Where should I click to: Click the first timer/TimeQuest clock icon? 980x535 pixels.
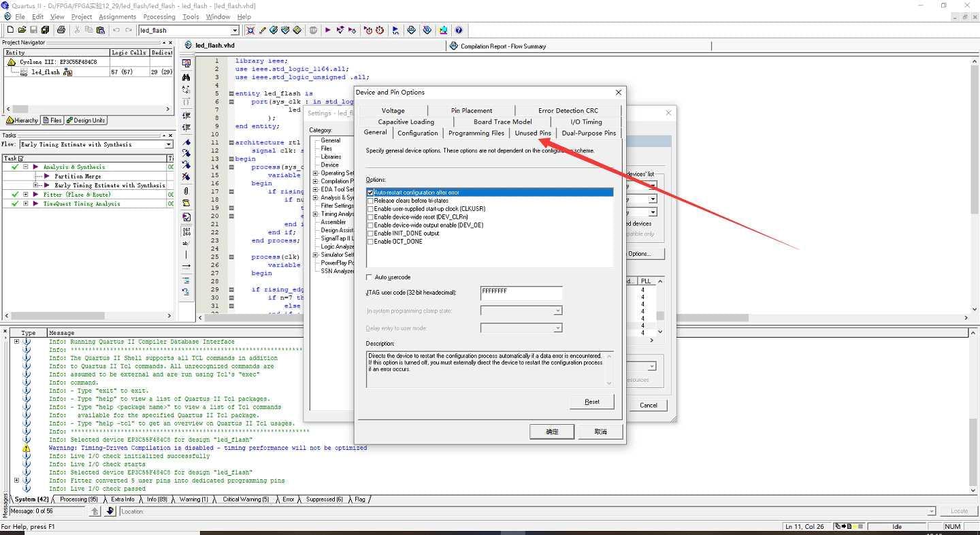367,30
